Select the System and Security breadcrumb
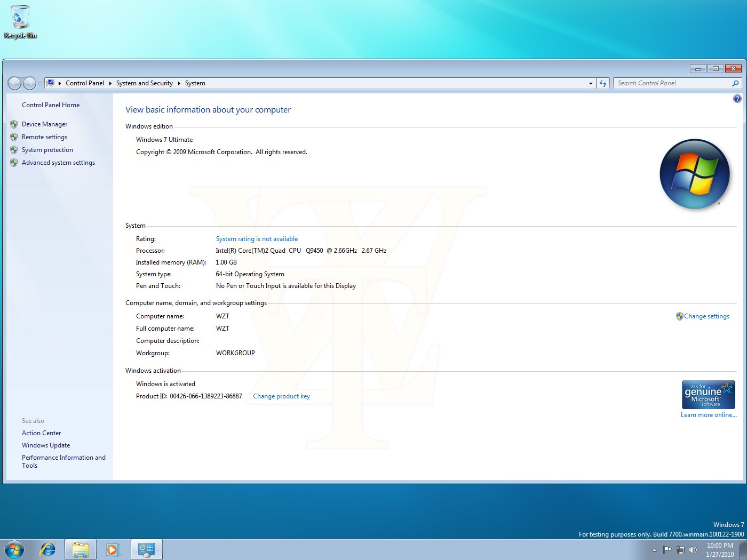Viewport: 747px width, 560px height. [145, 83]
